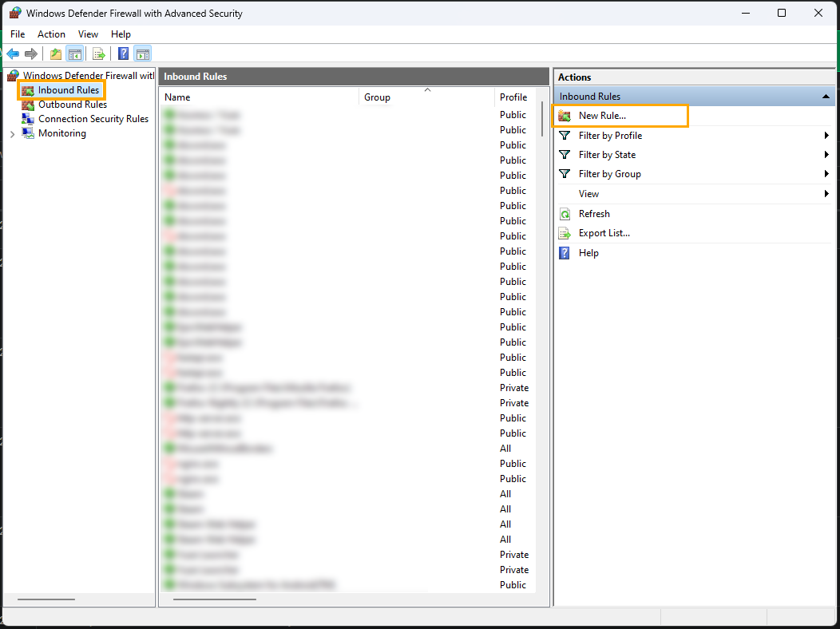Click the rules list vertical scrollbar thumb
This screenshot has width=840, height=629.
point(542,119)
